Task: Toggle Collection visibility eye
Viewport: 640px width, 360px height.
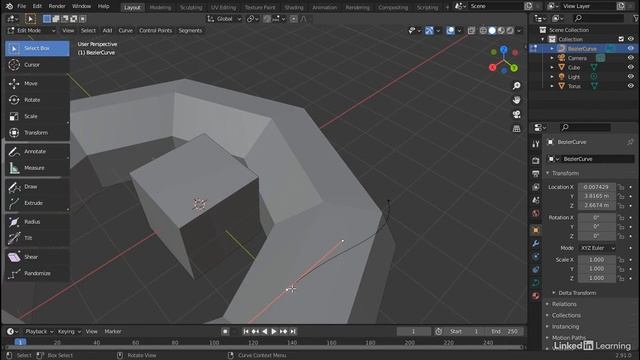Action: pyautogui.click(x=631, y=39)
